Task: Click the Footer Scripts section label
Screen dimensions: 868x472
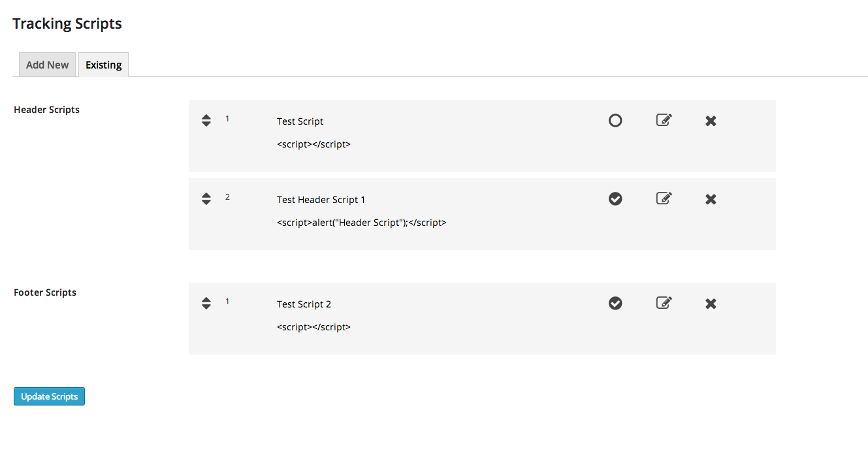Action: point(45,292)
